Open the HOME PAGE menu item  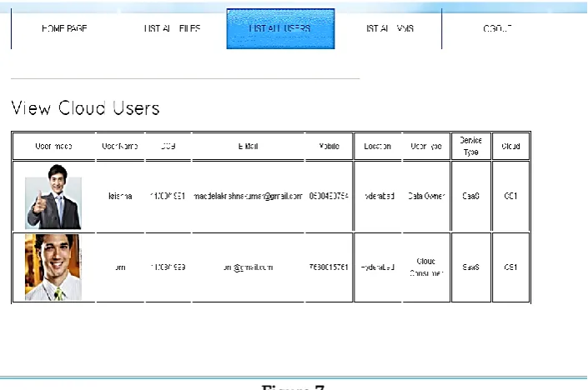[x=64, y=28]
